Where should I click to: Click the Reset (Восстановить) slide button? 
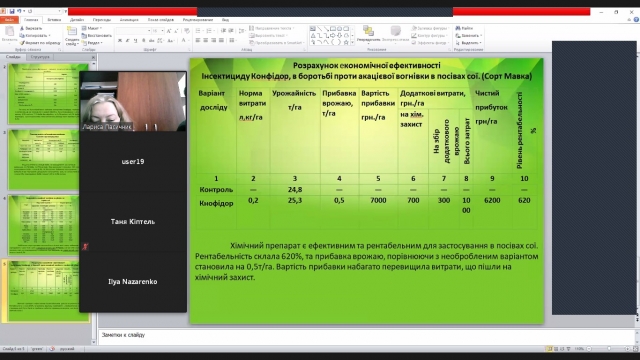click(x=96, y=36)
